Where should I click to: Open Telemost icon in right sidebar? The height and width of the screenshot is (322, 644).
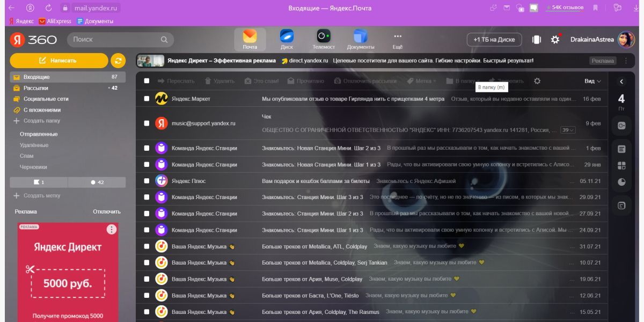click(621, 126)
